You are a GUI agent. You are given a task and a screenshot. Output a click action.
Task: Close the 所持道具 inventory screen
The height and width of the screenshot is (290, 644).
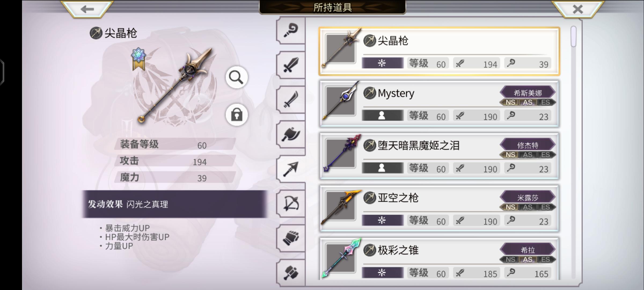coord(578,9)
